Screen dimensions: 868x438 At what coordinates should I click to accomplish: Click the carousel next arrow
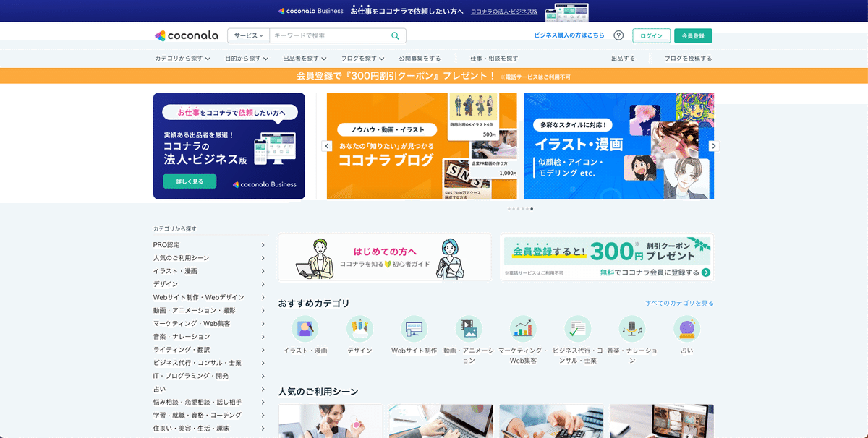tap(714, 146)
